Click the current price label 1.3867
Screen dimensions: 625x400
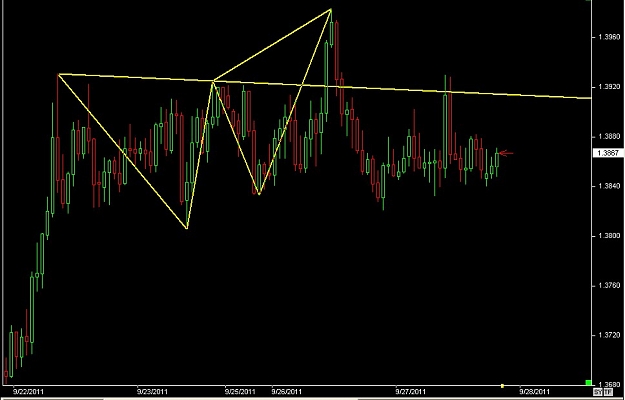(608, 153)
